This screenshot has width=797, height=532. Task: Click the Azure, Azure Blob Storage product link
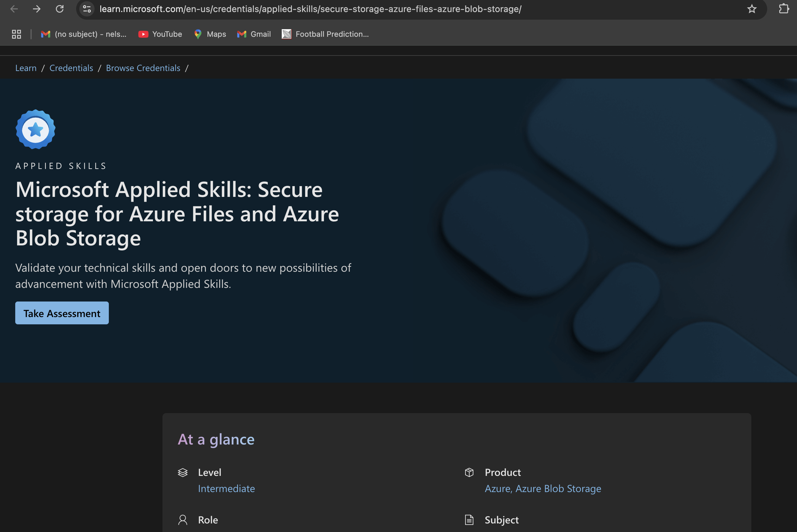tap(543, 489)
